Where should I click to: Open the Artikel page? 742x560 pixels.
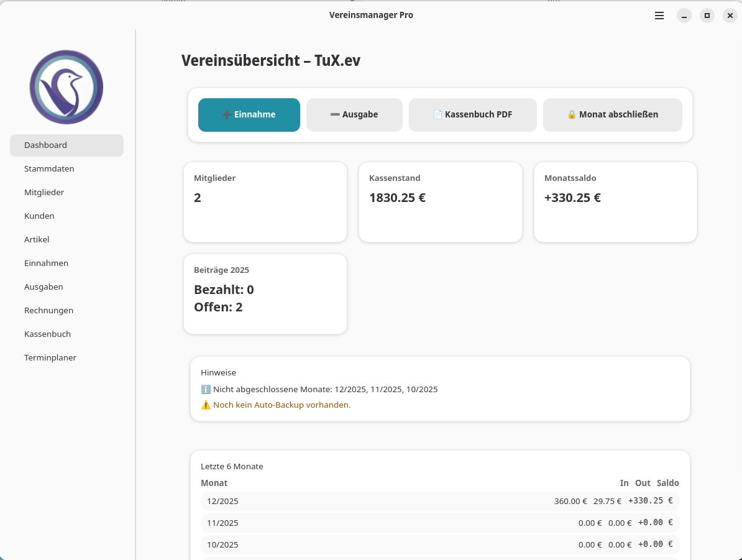click(37, 240)
